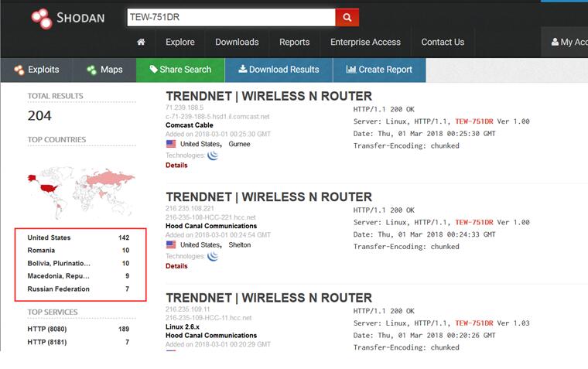Click the Create Report chart icon
Viewport: 588px width, 369px height.
351,69
